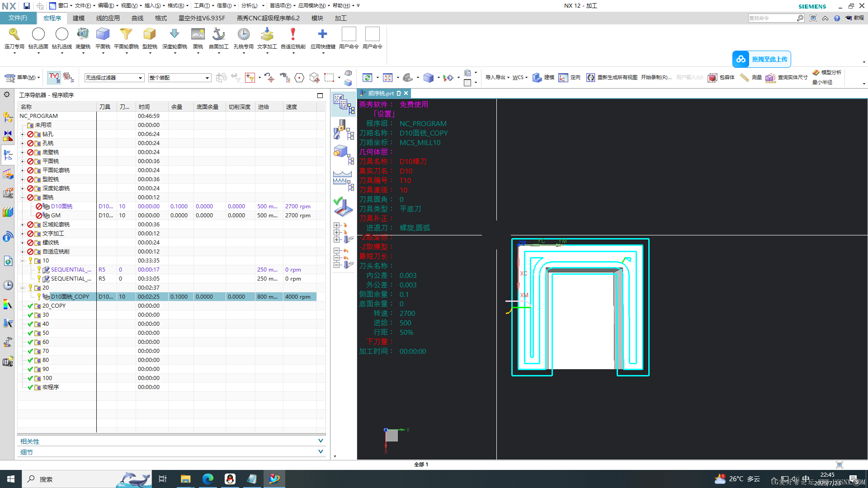868x488 pixels.
Task: Click the 底壁铣 camera icon
Action: (83, 34)
